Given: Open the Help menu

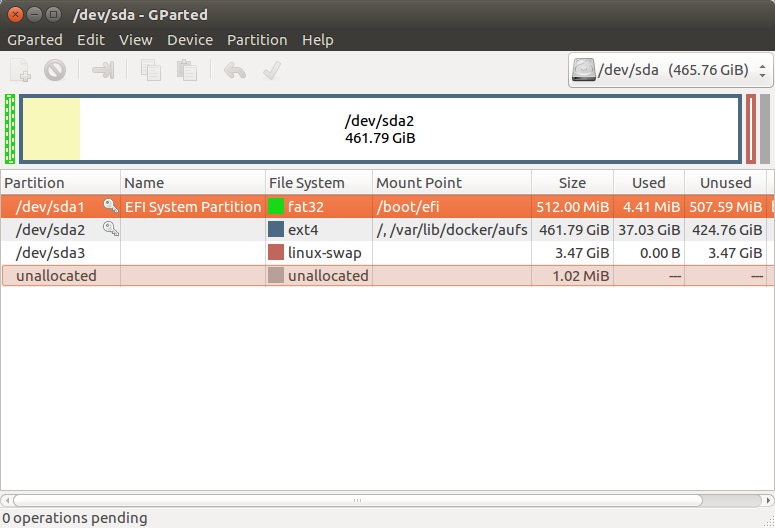Looking at the screenshot, I should (x=318, y=40).
